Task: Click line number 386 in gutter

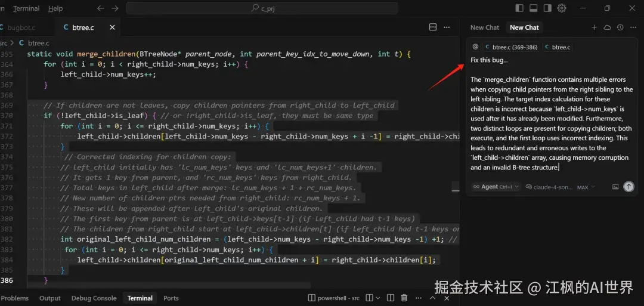Action: tap(7, 280)
